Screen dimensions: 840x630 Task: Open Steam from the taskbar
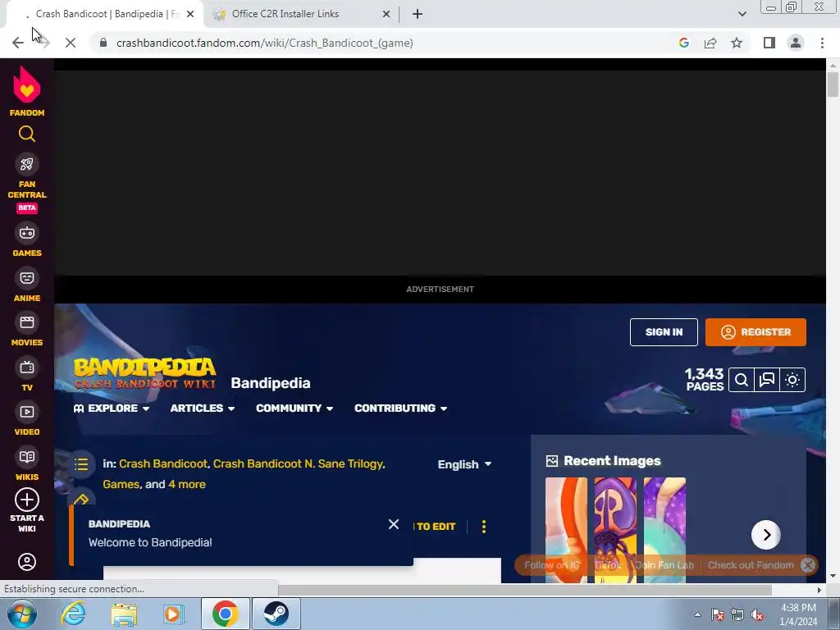click(x=276, y=614)
